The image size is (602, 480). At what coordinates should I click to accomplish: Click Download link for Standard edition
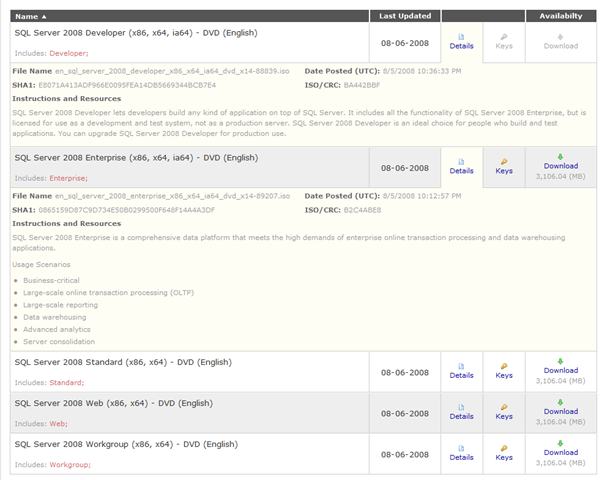pyautogui.click(x=561, y=371)
